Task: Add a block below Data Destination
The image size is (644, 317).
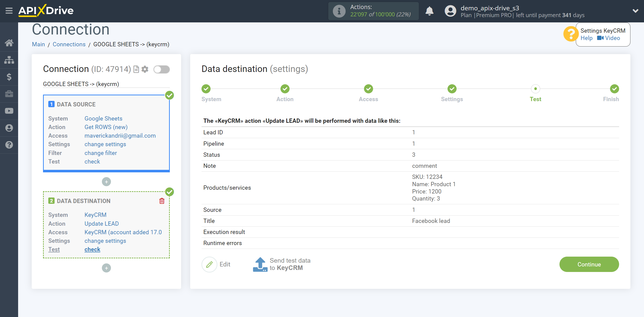Action: (106, 268)
